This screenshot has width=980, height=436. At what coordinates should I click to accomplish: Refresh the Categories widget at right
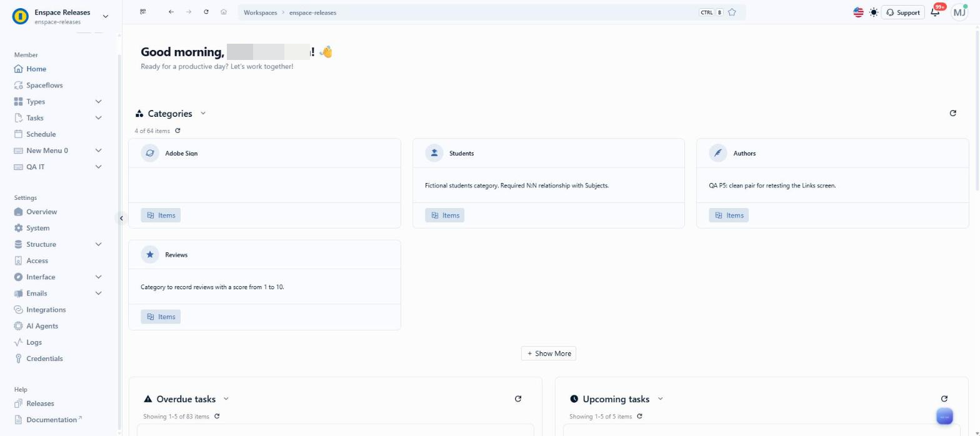[952, 113]
